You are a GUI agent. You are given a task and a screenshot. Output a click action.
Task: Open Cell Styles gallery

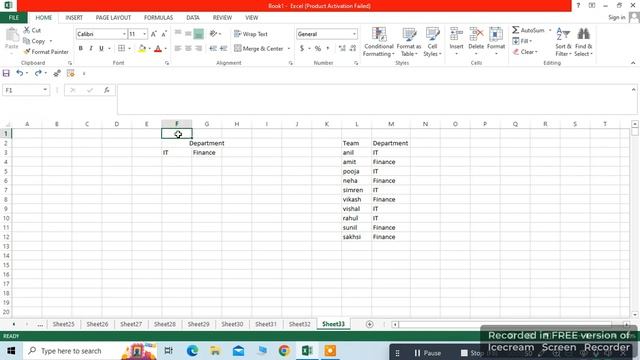coord(432,42)
